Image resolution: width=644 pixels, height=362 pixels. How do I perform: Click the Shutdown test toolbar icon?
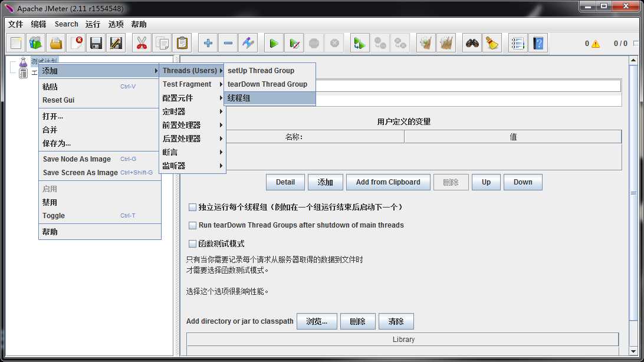click(x=334, y=42)
